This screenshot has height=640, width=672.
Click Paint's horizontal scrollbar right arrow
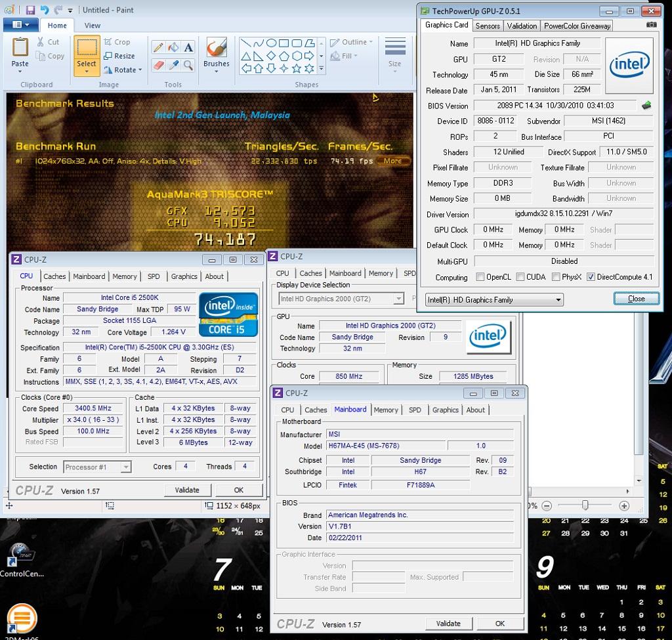628,491
